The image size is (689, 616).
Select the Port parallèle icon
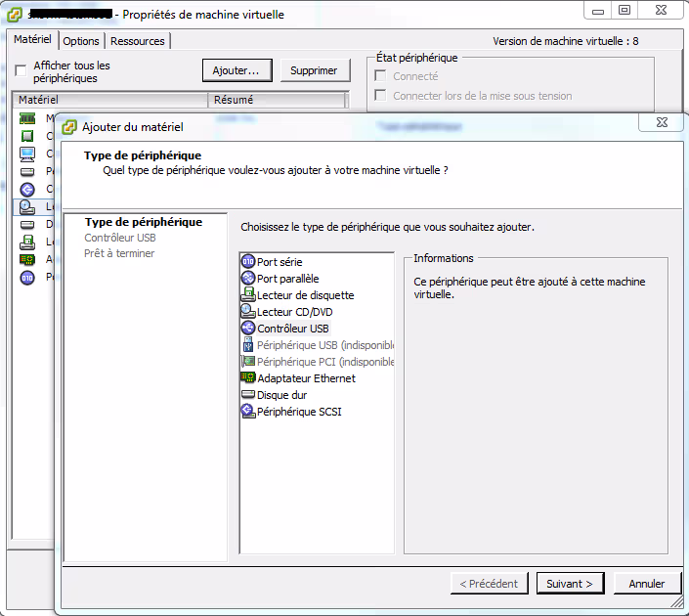[x=248, y=279]
